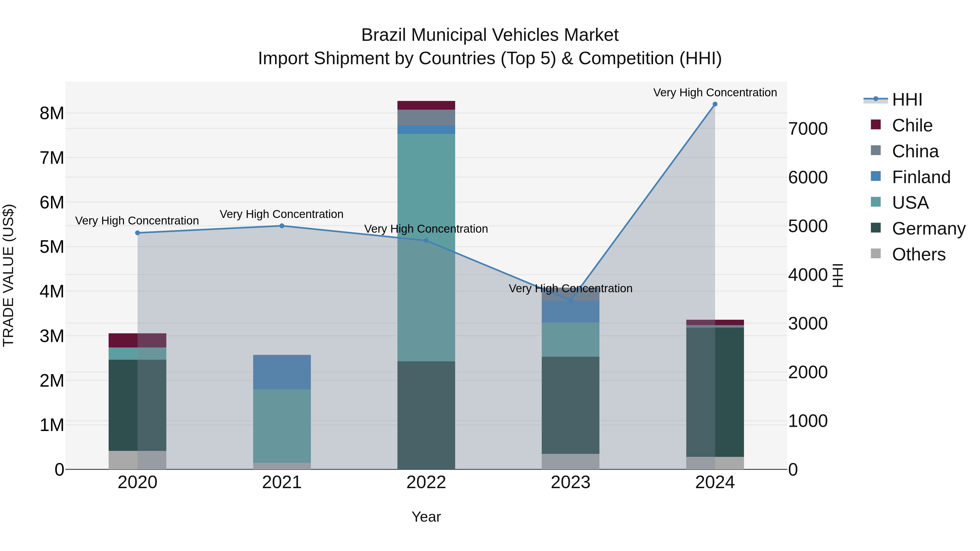Click the 2024 Others bar segment

click(715, 463)
